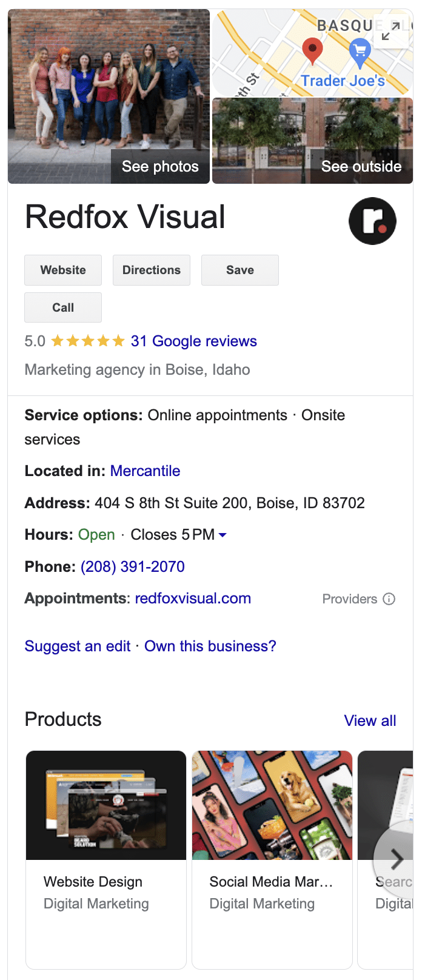Save this business listing

tap(239, 270)
